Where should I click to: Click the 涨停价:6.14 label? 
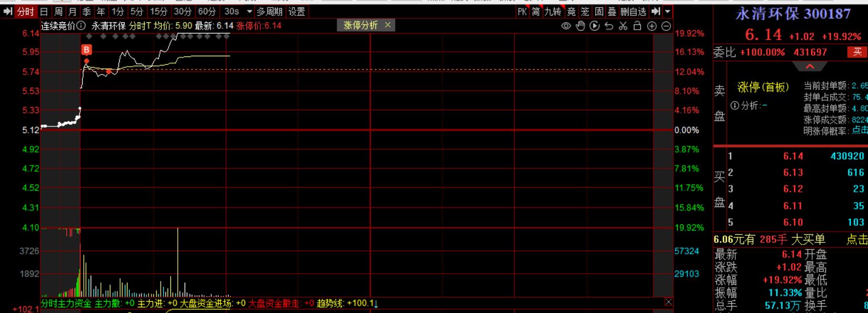click(259, 26)
